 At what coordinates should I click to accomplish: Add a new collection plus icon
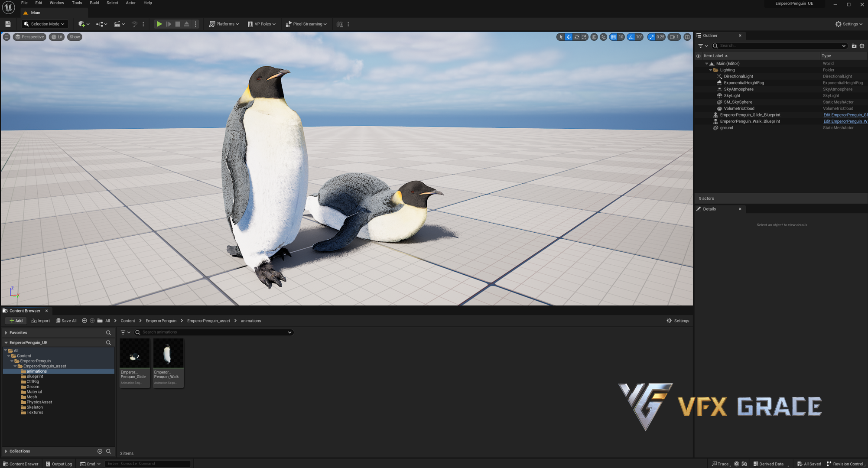click(x=100, y=452)
